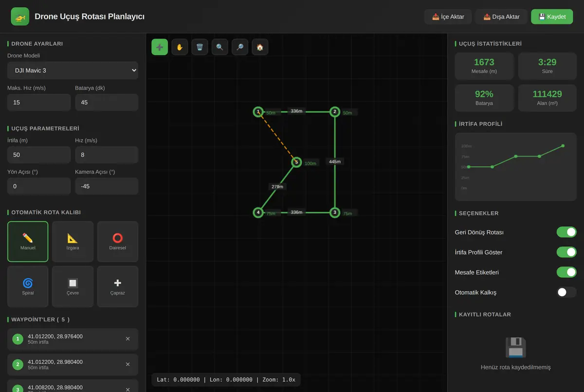Image resolution: width=584 pixels, height=392 pixels.
Task: Focus the İrtifa (m) input field
Action: click(39, 155)
